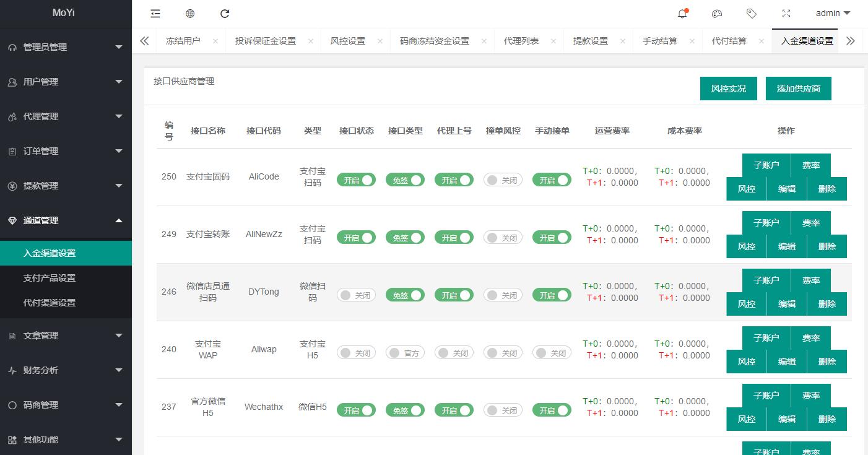Collapse the sidebar menu icon
Image resolution: width=868 pixels, height=455 pixels.
(155, 13)
